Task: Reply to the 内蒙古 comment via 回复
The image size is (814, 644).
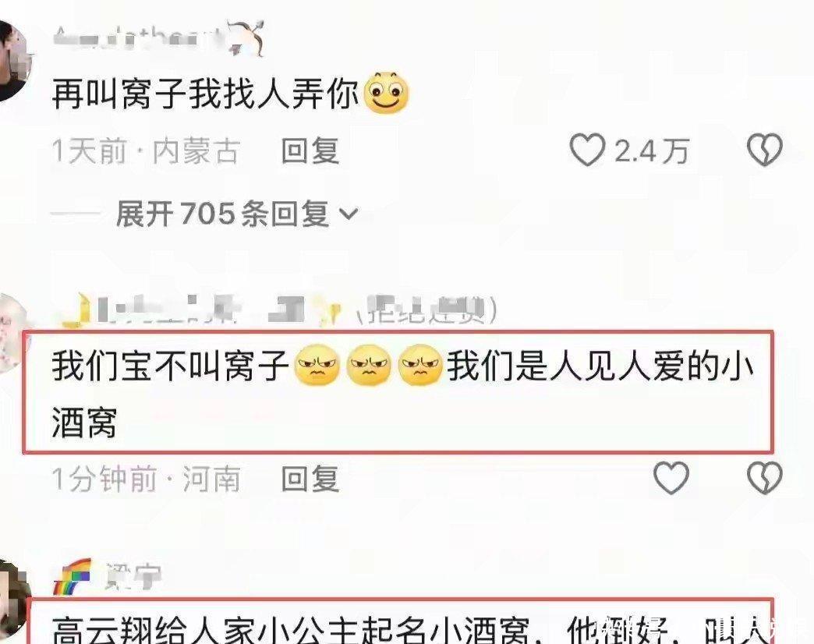Action: click(x=310, y=151)
